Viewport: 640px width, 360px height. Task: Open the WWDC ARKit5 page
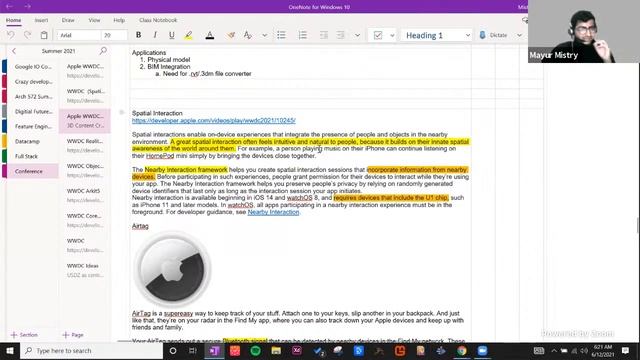point(85,195)
